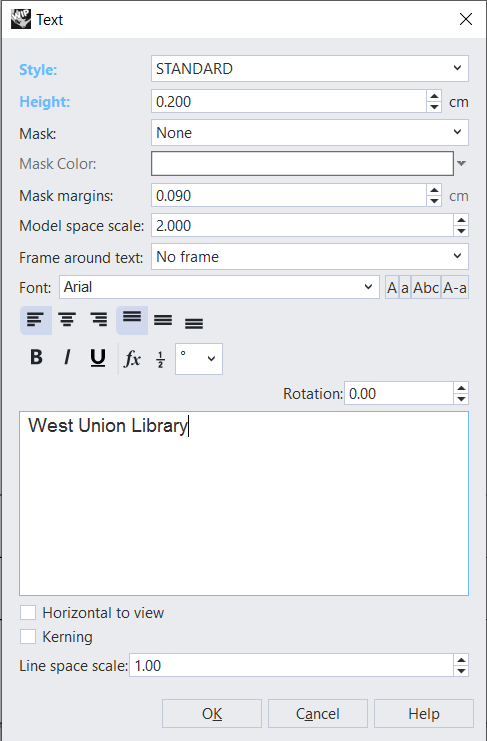Image resolution: width=487 pixels, height=741 pixels.
Task: Increase Mask margins with up arrow
Action: click(x=434, y=190)
